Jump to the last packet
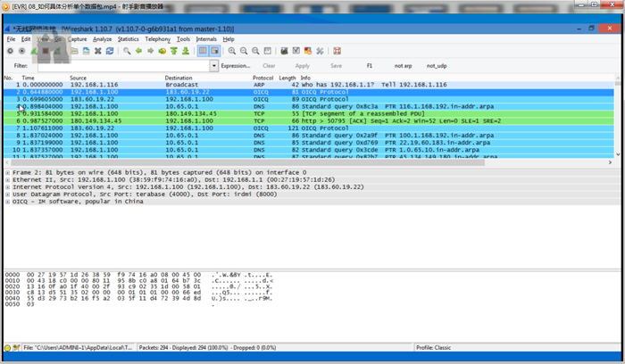 (x=186, y=51)
